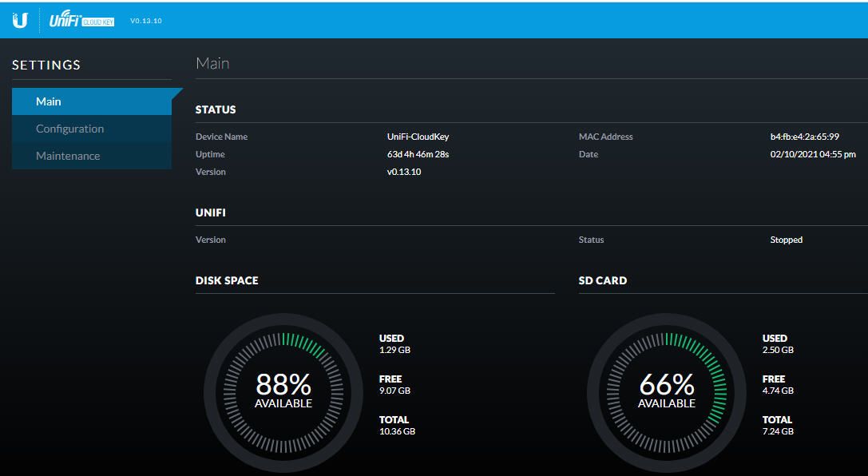Click the 88% available disk indicator
This screenshot has height=476, width=868.
tap(283, 391)
